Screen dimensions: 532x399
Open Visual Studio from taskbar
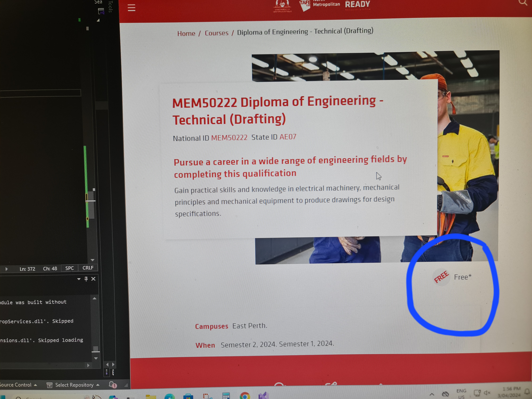coord(263,395)
